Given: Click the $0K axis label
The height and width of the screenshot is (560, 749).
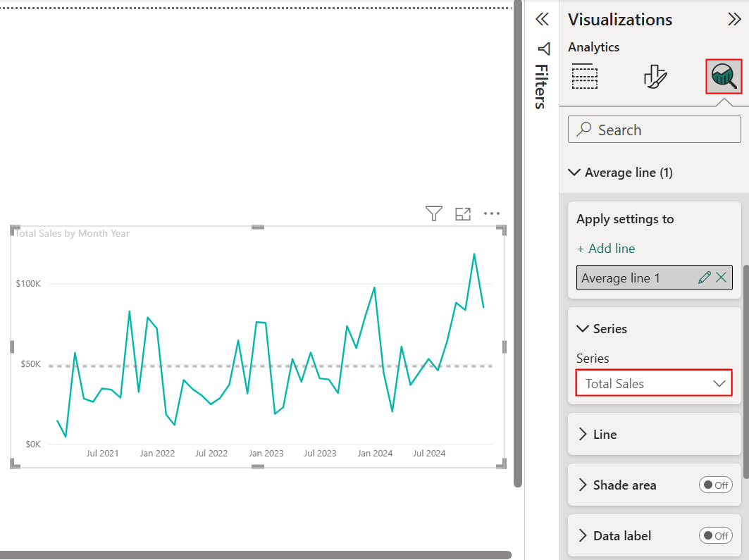Looking at the screenshot, I should [33, 444].
